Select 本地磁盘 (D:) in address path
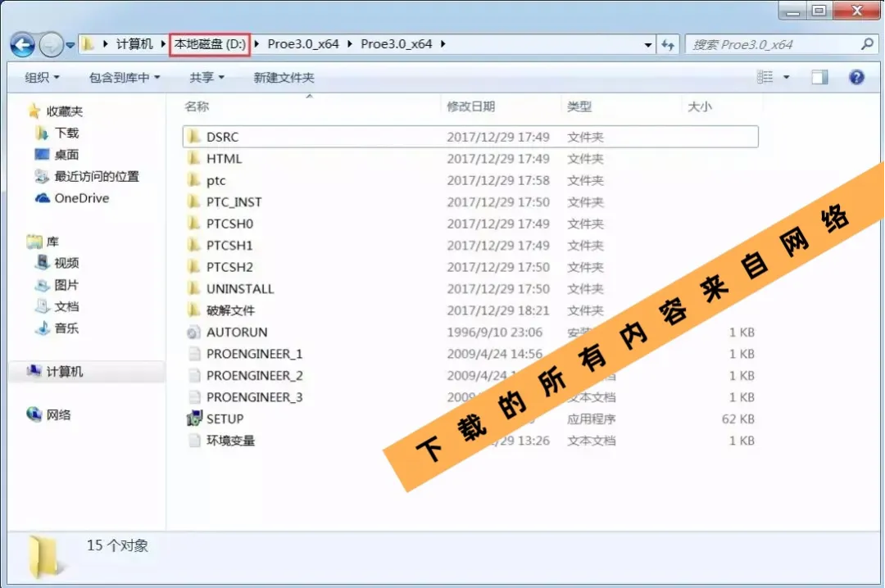The image size is (885, 588). pos(210,44)
